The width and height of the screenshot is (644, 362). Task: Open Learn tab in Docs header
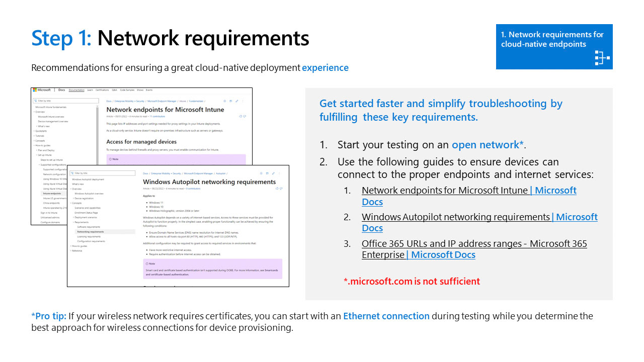pos(90,90)
